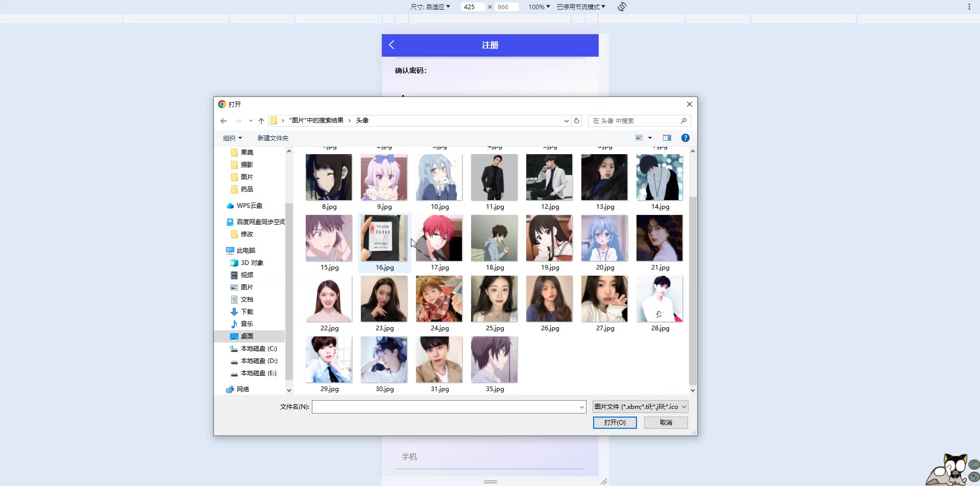Click the 打开(O) button

[x=615, y=423]
